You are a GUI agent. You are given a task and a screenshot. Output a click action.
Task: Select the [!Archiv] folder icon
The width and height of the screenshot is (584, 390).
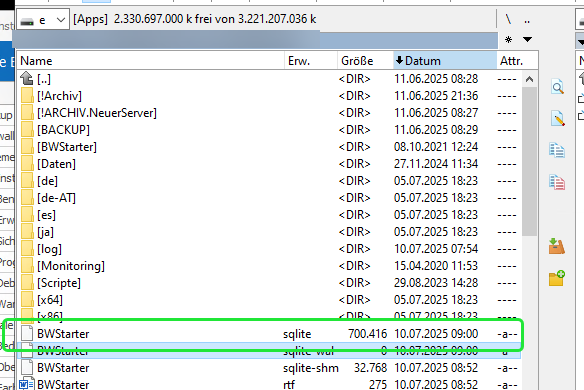(x=27, y=96)
